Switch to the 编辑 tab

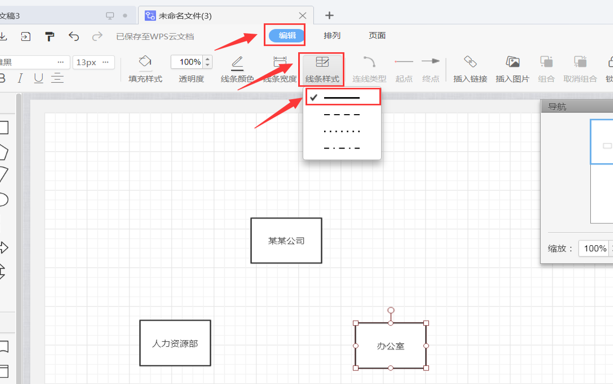pyautogui.click(x=287, y=36)
